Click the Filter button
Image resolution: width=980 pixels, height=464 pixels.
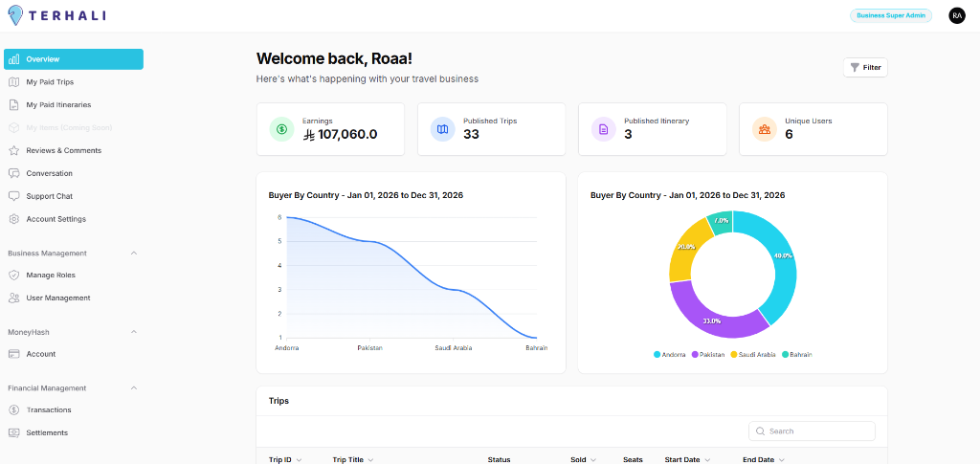coord(865,67)
